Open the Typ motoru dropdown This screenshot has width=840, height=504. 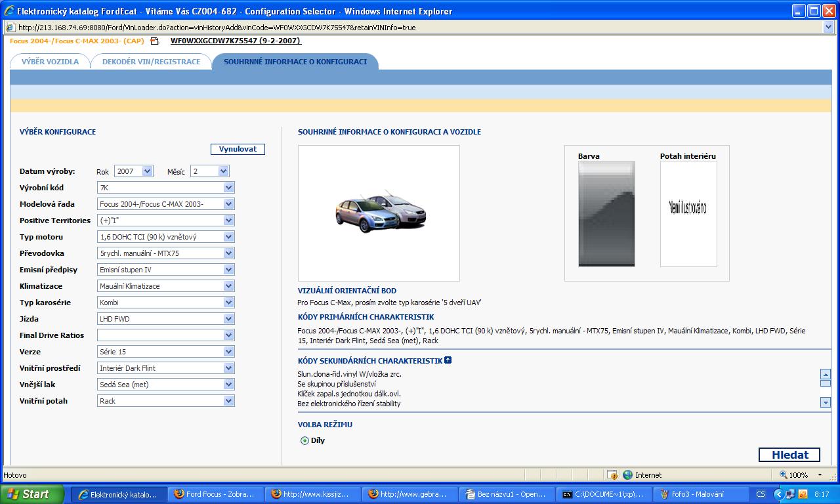click(x=228, y=237)
